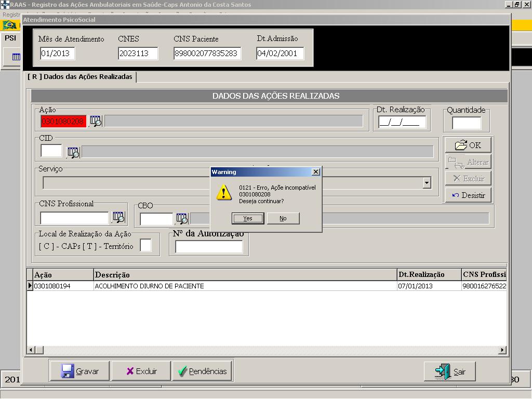Open the CNS Profissional lookup icon
The height and width of the screenshot is (399, 532).
pos(119,218)
